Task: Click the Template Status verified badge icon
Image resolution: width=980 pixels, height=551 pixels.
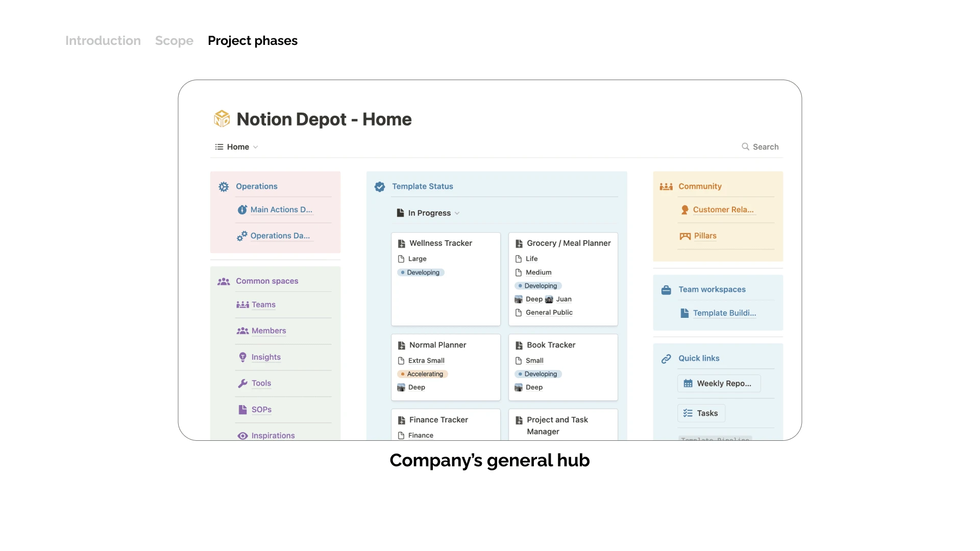Action: coord(380,187)
